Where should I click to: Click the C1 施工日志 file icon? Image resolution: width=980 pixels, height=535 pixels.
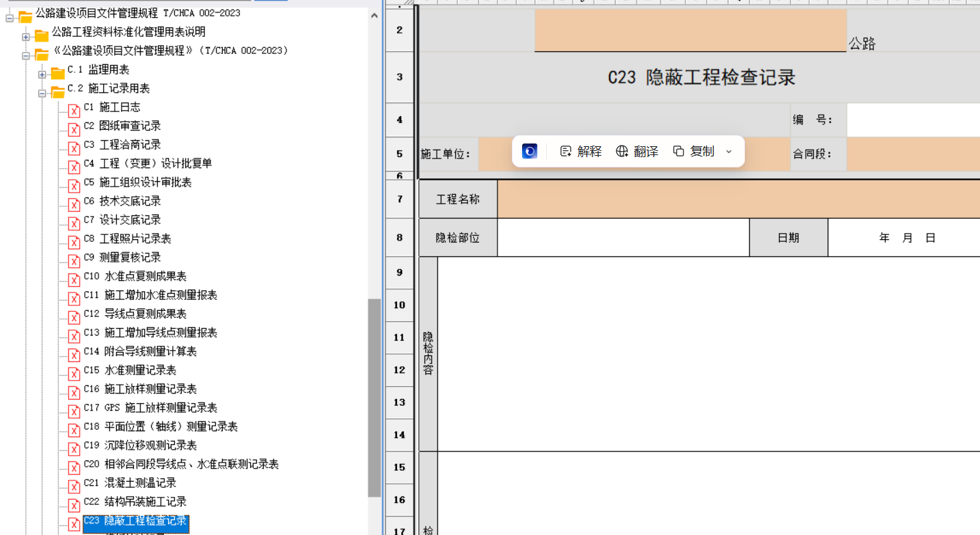click(x=74, y=111)
